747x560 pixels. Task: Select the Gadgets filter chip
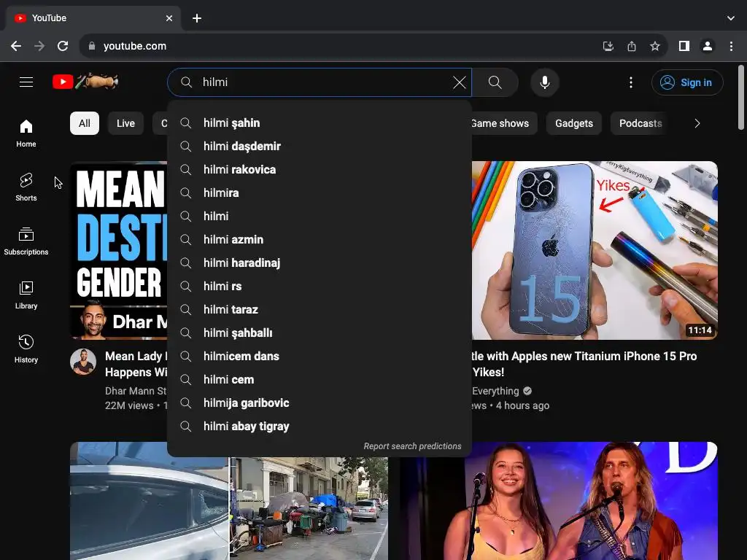(x=574, y=123)
